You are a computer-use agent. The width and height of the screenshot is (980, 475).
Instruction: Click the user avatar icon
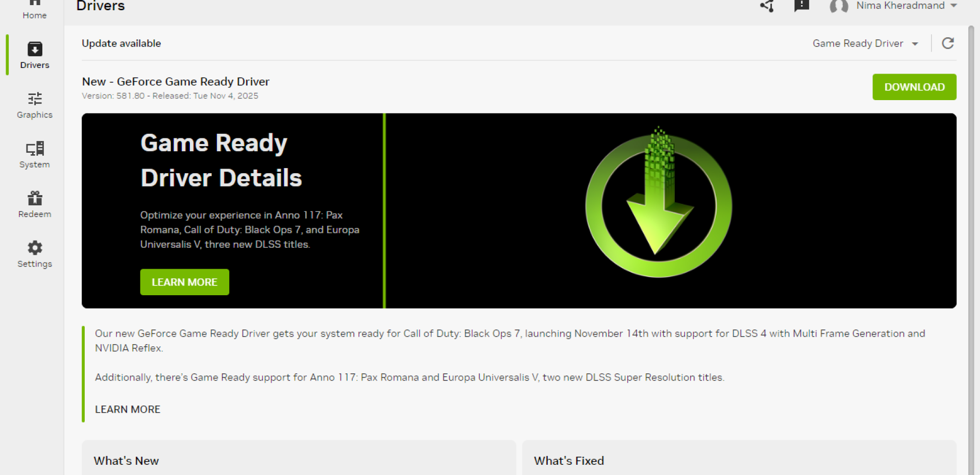click(839, 6)
